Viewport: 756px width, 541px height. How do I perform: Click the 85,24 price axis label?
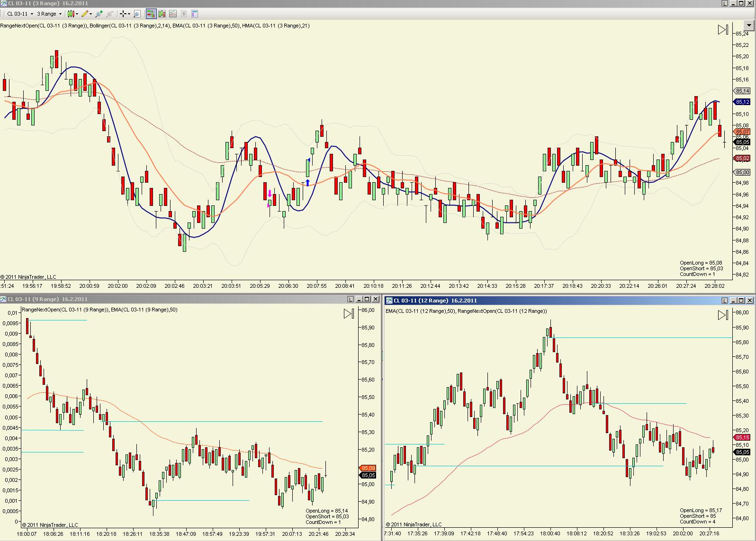click(x=742, y=34)
